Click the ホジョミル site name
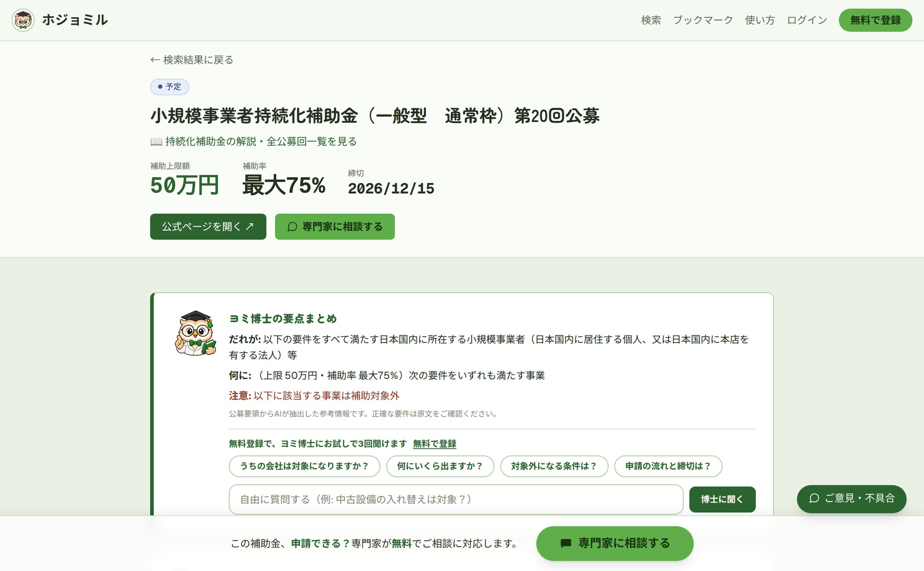The height and width of the screenshot is (571, 924). [75, 20]
